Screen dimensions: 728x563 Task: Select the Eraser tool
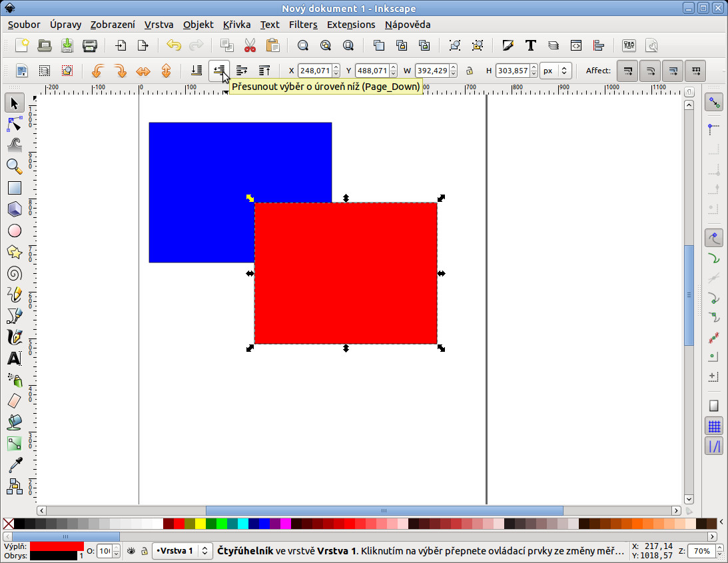coord(15,401)
